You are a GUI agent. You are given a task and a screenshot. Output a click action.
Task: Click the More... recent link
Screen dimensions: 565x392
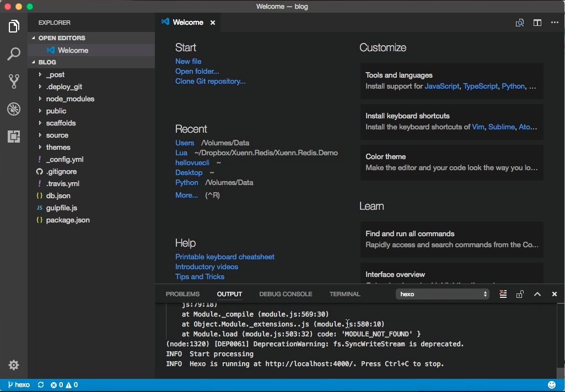[x=186, y=195]
